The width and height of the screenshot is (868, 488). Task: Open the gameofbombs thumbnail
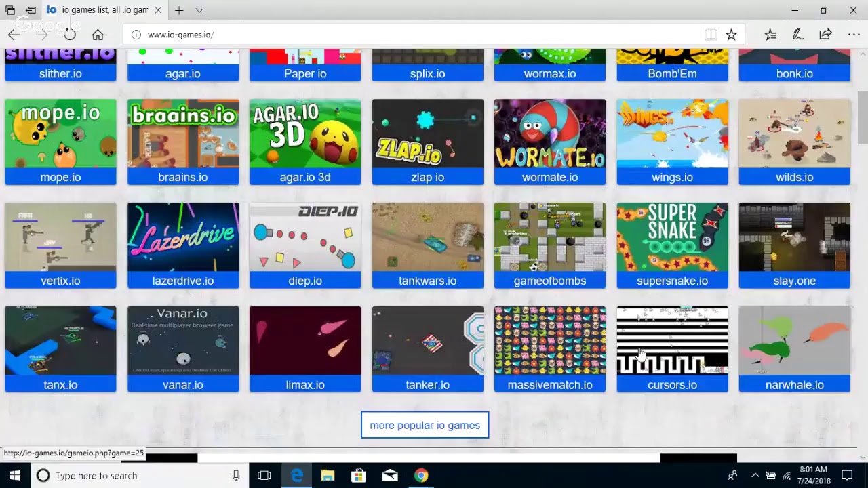(550, 237)
